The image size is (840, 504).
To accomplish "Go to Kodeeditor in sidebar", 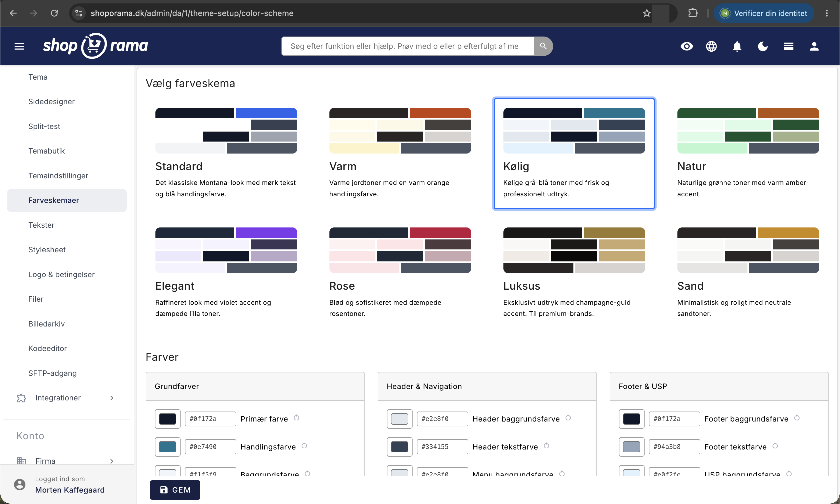I will tap(48, 348).
